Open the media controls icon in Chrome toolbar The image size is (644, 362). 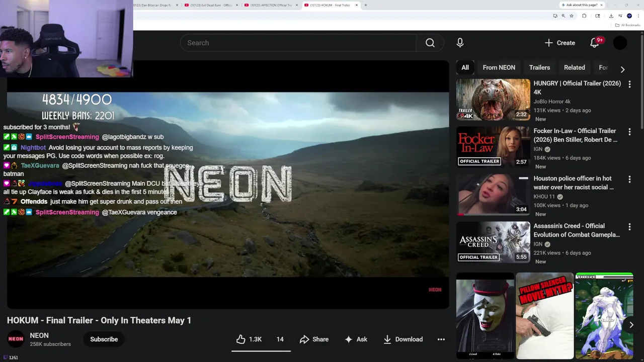click(x=619, y=16)
